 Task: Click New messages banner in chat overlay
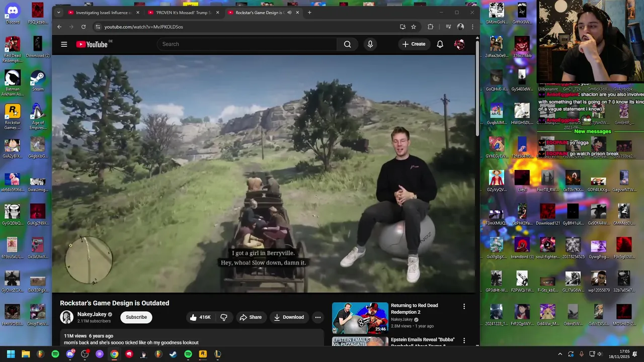[593, 132]
